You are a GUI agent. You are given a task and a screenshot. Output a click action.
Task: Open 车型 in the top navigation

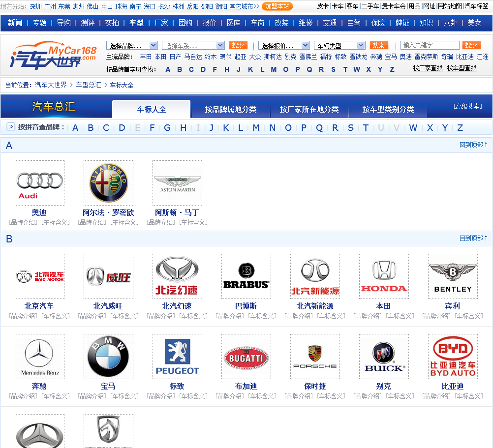point(136,23)
